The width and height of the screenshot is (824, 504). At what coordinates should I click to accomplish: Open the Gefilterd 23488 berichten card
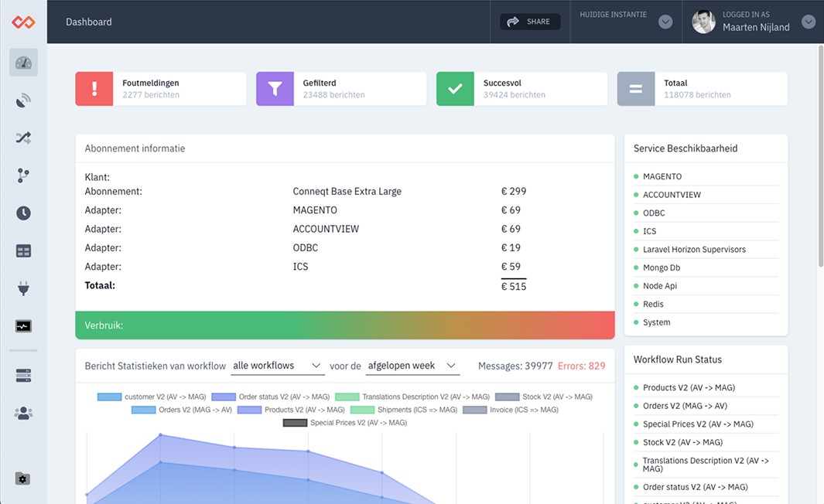[341, 89]
